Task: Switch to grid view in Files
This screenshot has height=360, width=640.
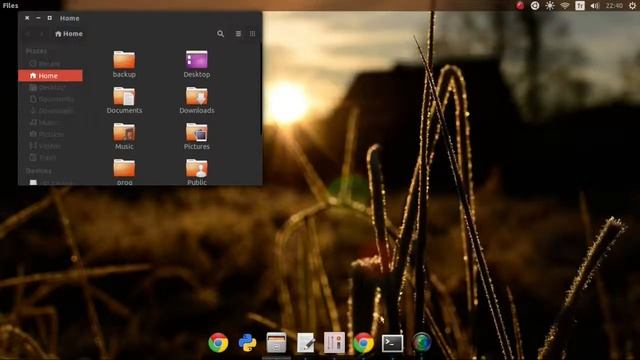Action: click(x=252, y=34)
